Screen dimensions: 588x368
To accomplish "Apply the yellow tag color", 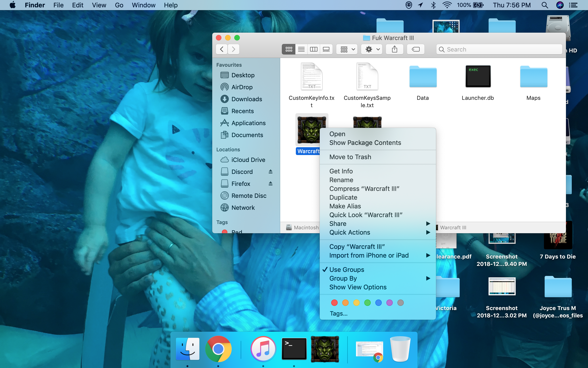I will click(356, 302).
